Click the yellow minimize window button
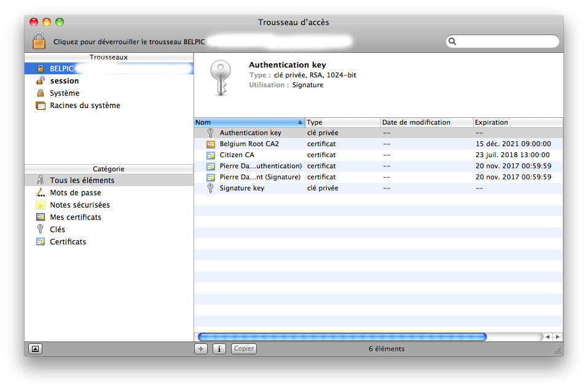 (47, 22)
